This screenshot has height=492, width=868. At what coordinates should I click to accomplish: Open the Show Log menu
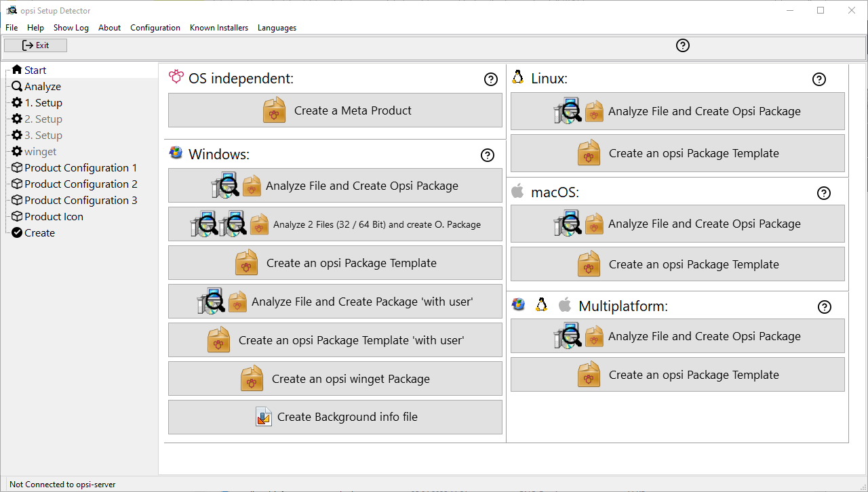[x=71, y=28]
